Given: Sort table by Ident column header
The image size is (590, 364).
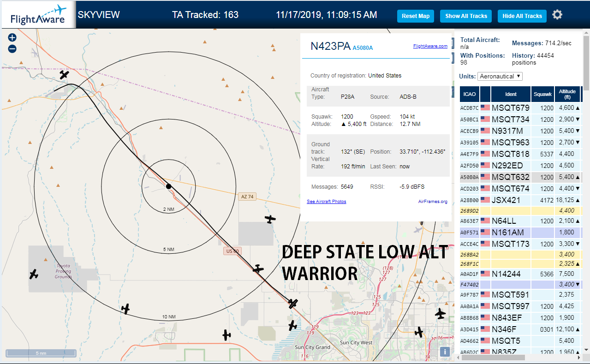Looking at the screenshot, I should pyautogui.click(x=511, y=94).
